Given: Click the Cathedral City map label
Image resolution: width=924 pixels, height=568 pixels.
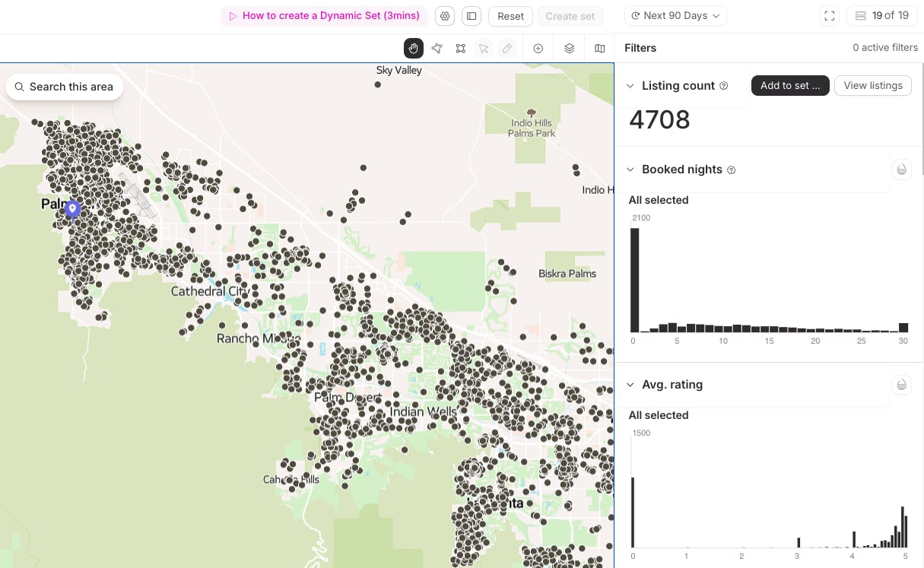Looking at the screenshot, I should click(x=210, y=291).
